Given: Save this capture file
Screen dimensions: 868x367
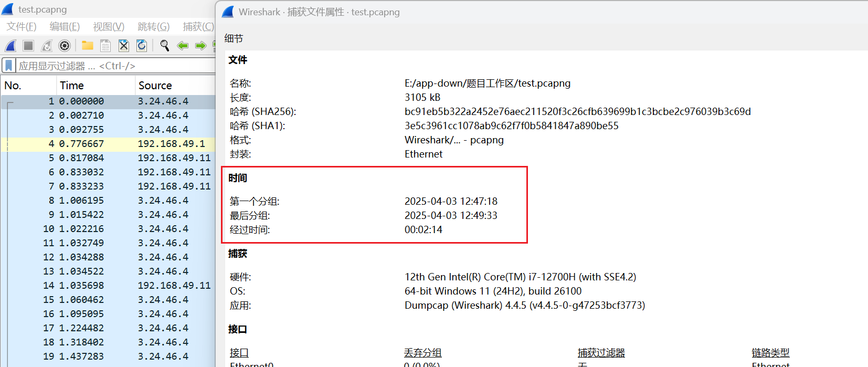Looking at the screenshot, I should (x=105, y=46).
